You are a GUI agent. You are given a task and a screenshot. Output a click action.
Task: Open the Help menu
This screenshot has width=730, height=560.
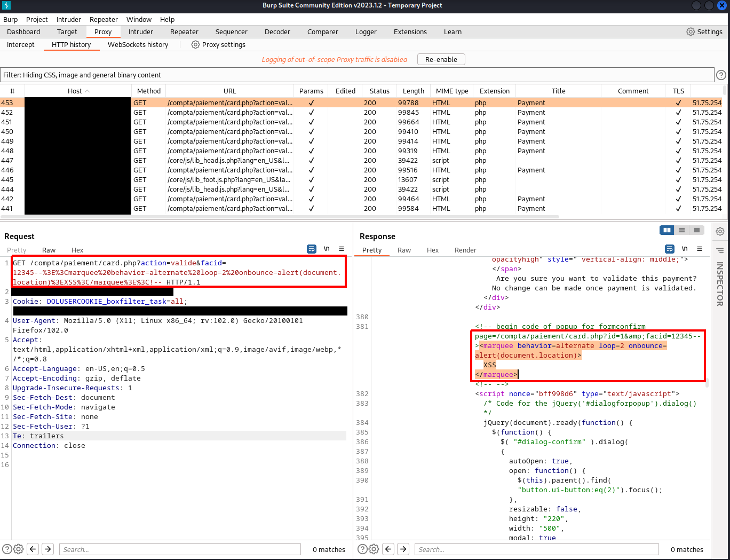[167, 19]
